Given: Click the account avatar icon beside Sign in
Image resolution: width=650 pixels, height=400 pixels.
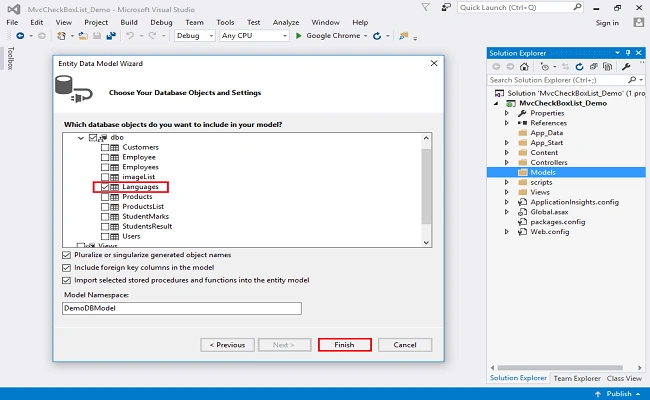Looking at the screenshot, I should pos(639,22).
